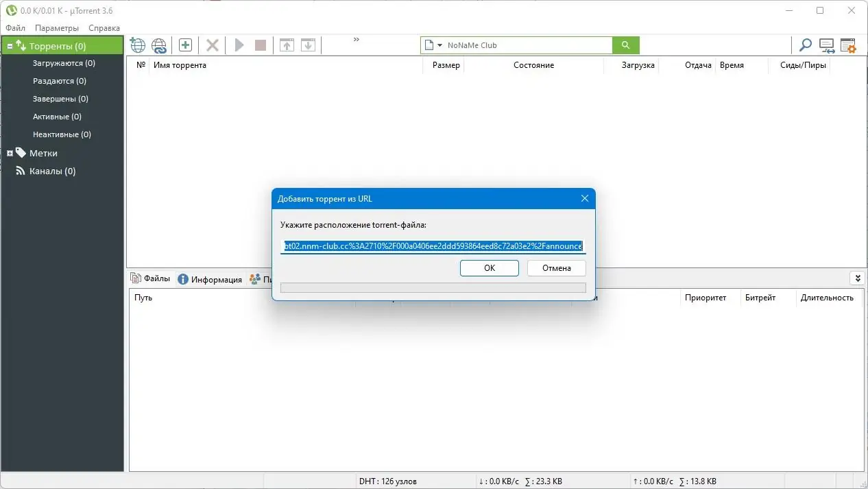Move torrent down in queue
868x489 pixels.
308,45
